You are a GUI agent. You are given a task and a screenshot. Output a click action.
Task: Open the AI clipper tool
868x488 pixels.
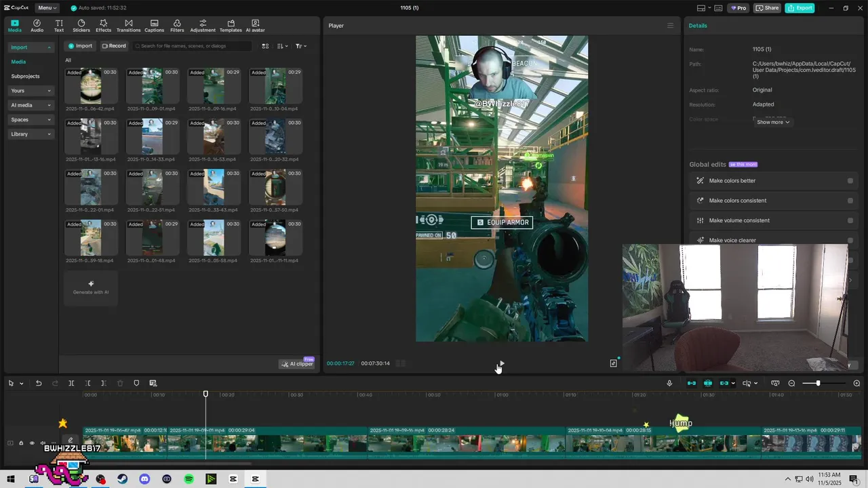point(297,364)
